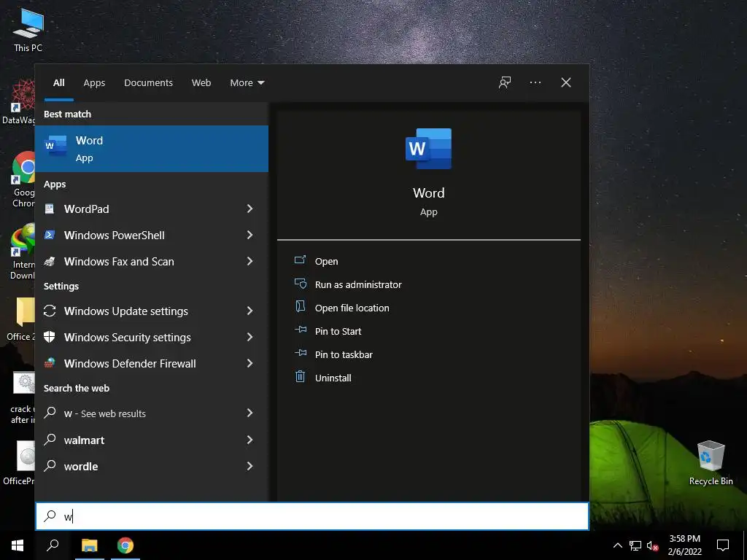Choose Uninstall for Word
The height and width of the screenshot is (560, 747).
[x=333, y=378]
